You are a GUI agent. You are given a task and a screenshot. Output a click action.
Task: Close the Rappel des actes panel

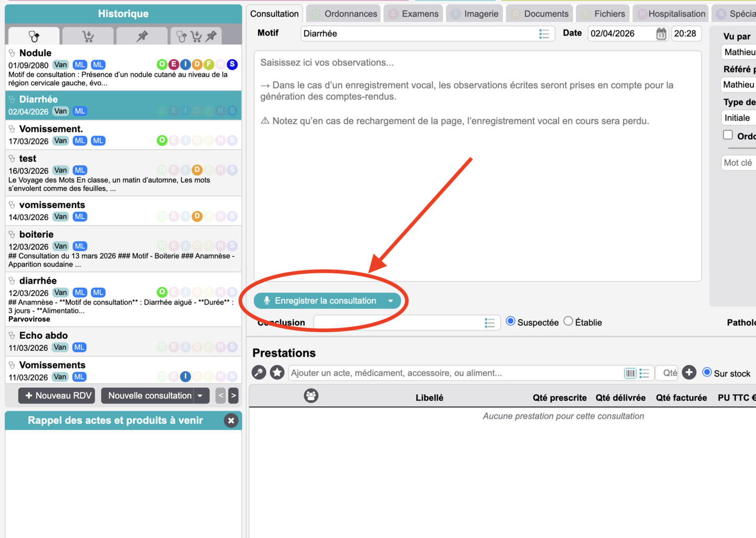(x=231, y=420)
